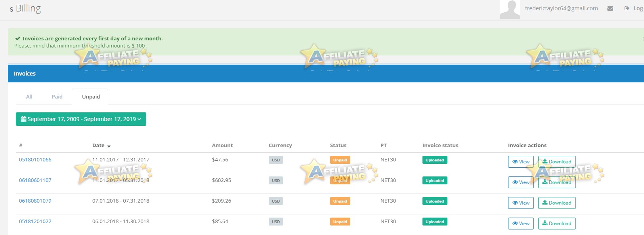This screenshot has width=644, height=235.
Task: Click the amount $209.26
Action: [x=222, y=201]
